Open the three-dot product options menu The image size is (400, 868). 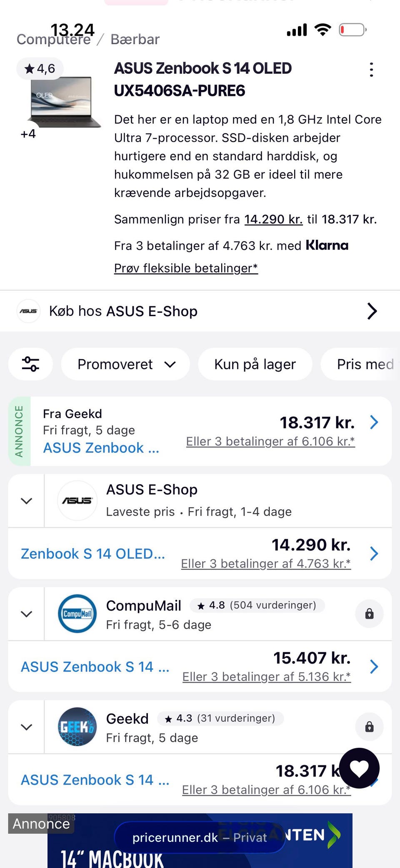371,70
